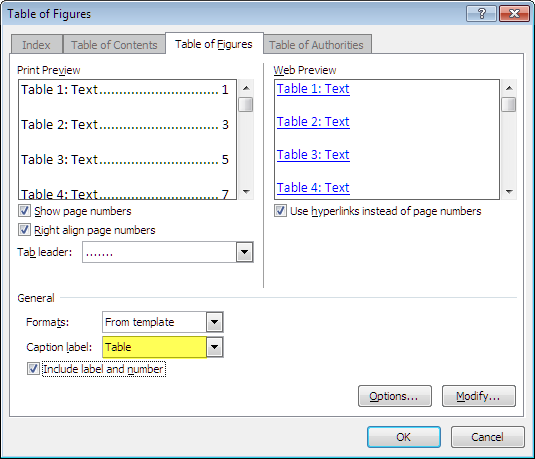Uncheck Right align page numbers
This screenshot has height=459, width=535.
(24, 230)
